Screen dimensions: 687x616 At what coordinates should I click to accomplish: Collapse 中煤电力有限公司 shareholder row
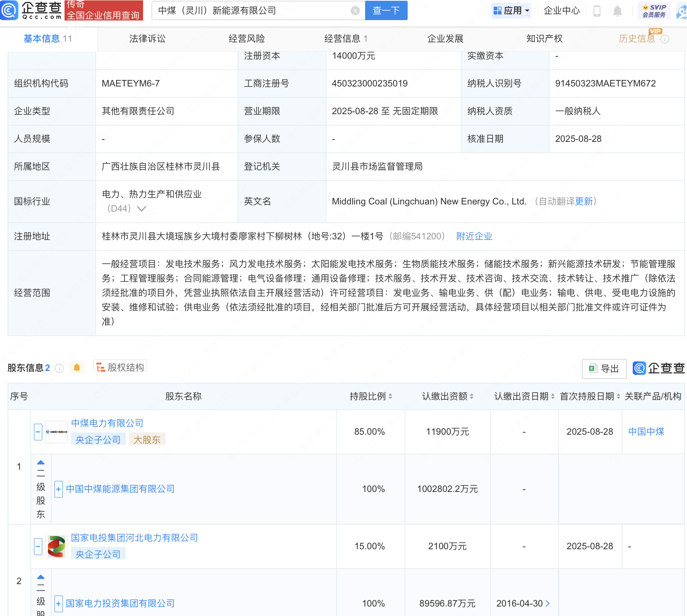click(x=38, y=432)
